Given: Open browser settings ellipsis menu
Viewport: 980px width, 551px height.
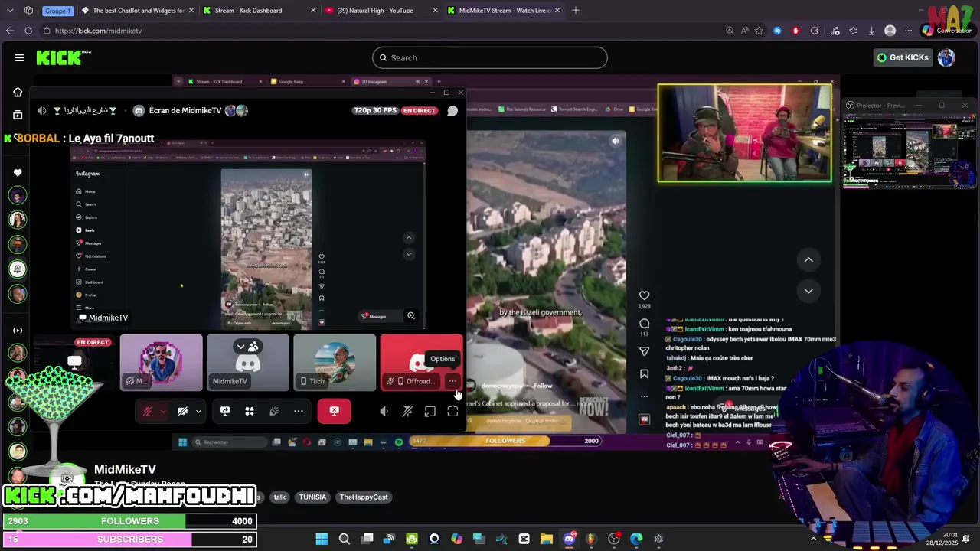Looking at the screenshot, I should pos(909,31).
